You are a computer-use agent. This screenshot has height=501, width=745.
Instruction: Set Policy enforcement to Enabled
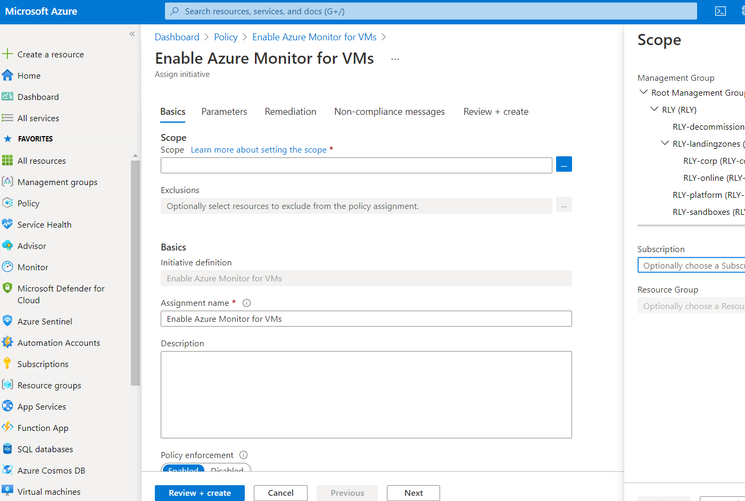click(x=183, y=470)
